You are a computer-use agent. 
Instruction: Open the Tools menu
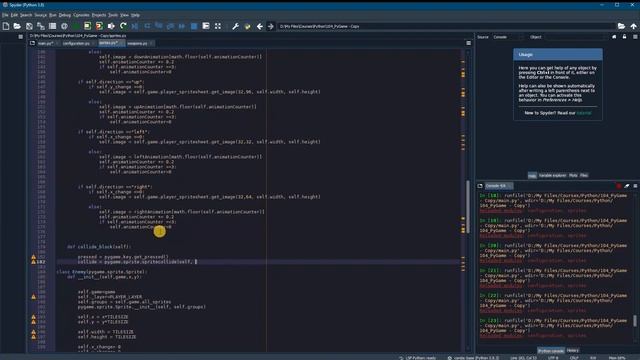(x=113, y=15)
